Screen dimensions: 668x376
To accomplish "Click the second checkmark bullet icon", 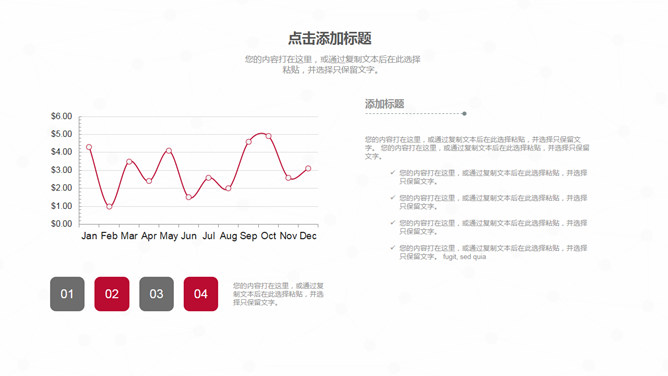I will (392, 198).
